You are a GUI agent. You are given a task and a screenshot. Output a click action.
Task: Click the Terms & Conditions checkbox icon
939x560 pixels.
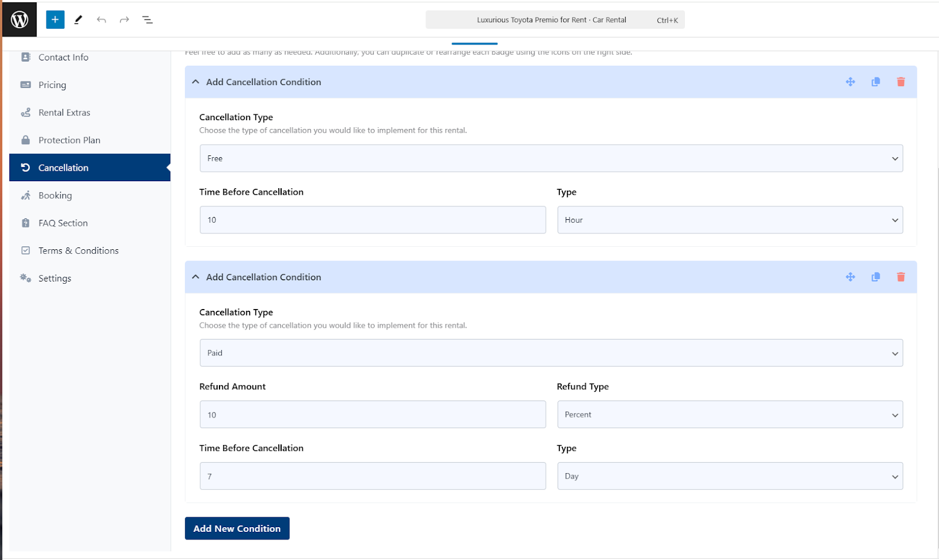[x=26, y=250]
